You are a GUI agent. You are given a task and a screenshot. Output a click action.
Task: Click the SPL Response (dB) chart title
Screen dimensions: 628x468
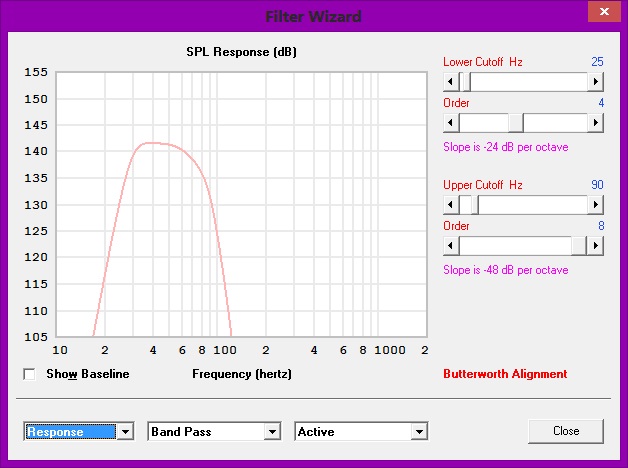tap(242, 52)
